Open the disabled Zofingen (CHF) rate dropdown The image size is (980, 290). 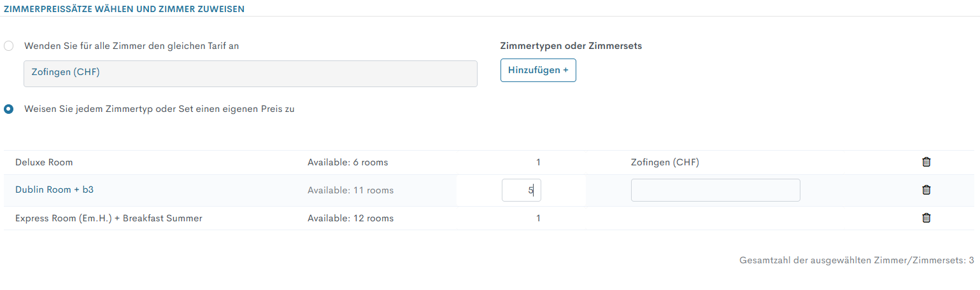point(250,73)
